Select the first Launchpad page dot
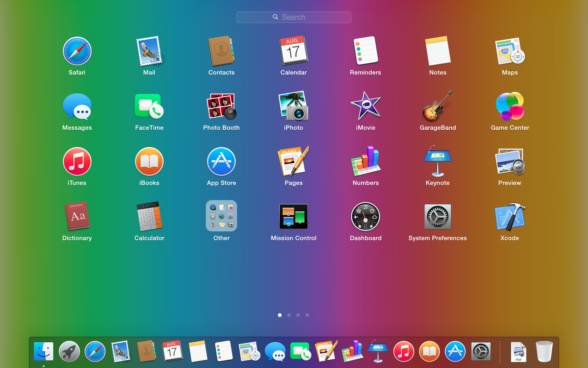Image resolution: width=588 pixels, height=368 pixels. [280, 315]
